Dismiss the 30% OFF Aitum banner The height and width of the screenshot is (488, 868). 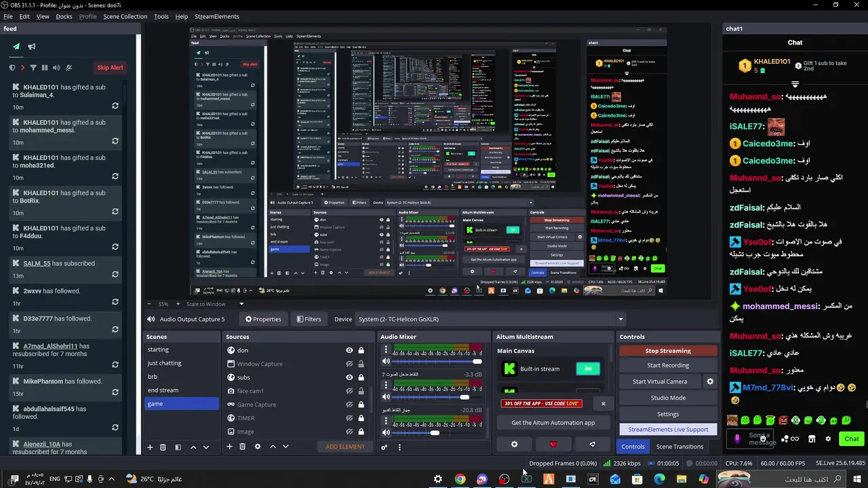603,404
